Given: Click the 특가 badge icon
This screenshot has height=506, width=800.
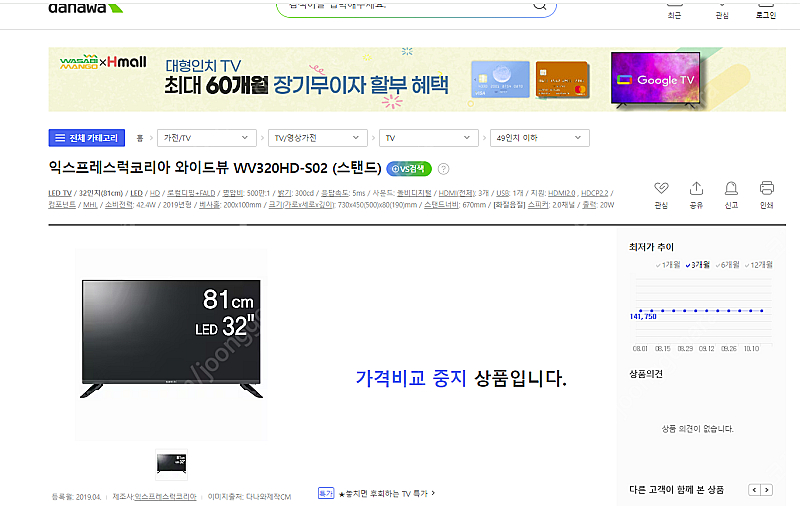Looking at the screenshot, I should pyautogui.click(x=326, y=493).
